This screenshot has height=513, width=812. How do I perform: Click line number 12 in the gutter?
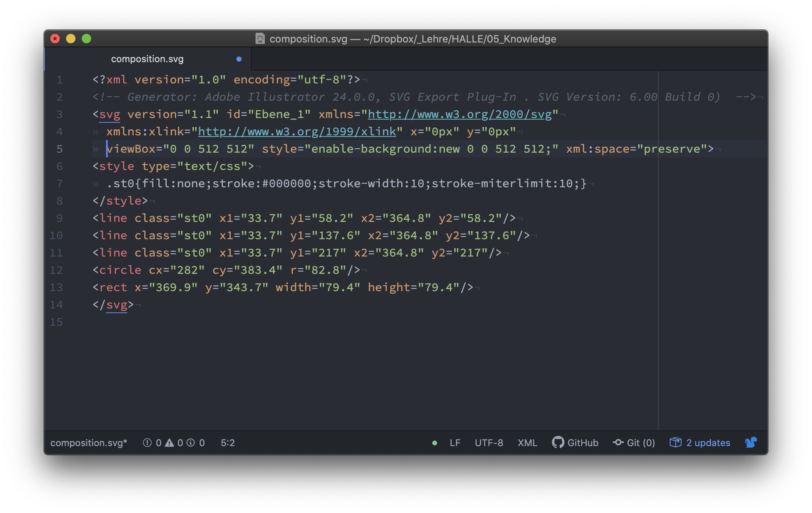pyautogui.click(x=56, y=270)
